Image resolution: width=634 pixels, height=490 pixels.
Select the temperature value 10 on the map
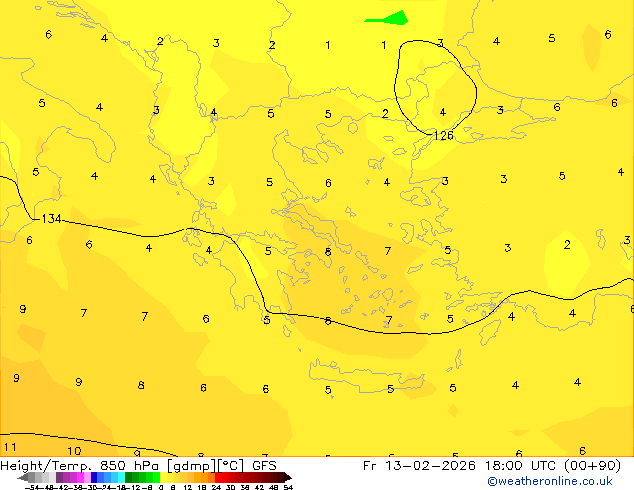point(74,451)
